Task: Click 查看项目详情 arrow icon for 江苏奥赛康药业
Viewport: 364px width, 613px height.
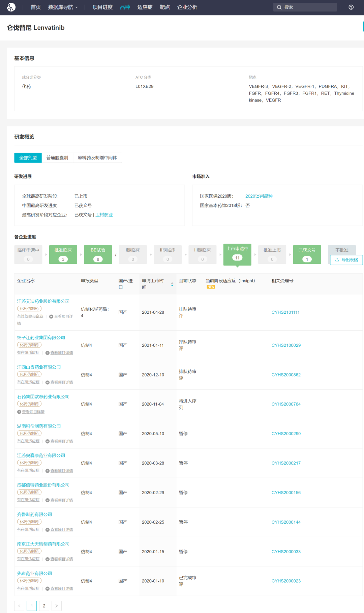Action: (48, 471)
